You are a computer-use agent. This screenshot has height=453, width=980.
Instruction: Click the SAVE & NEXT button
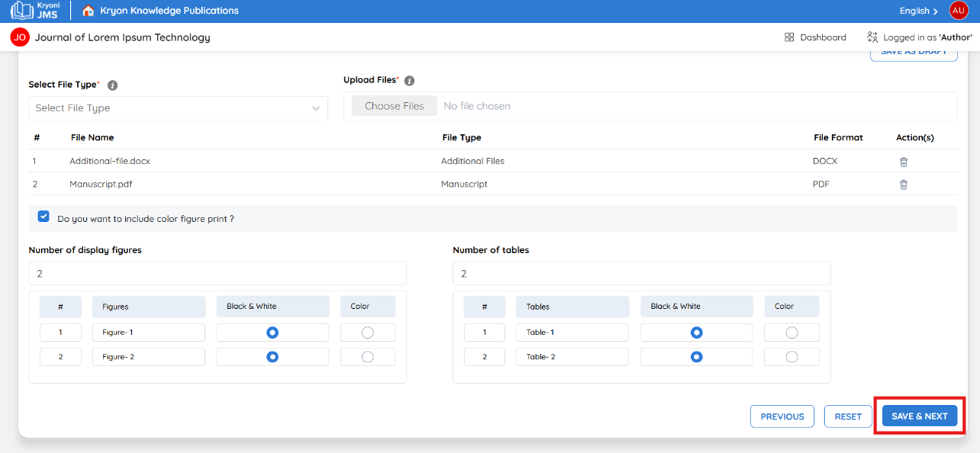[x=920, y=416]
